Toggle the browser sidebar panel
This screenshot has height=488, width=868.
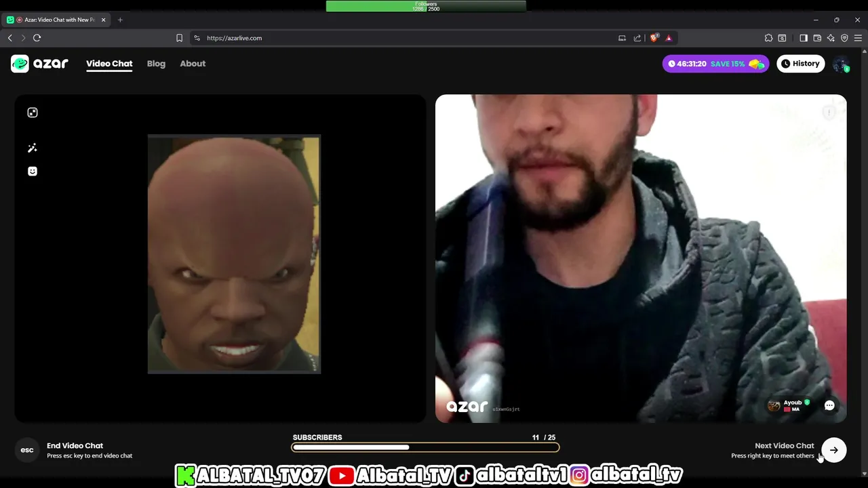tap(804, 38)
